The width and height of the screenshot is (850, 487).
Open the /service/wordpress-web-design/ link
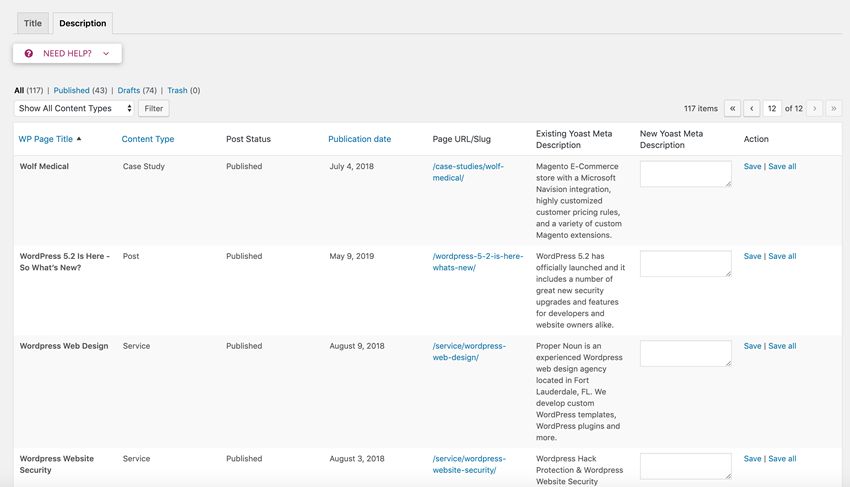(469, 351)
